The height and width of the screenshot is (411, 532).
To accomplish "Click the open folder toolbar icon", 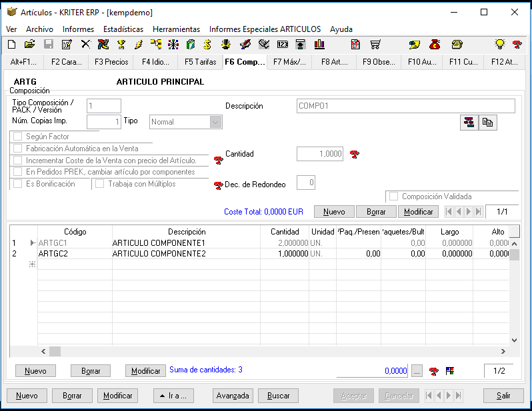I will point(30,45).
